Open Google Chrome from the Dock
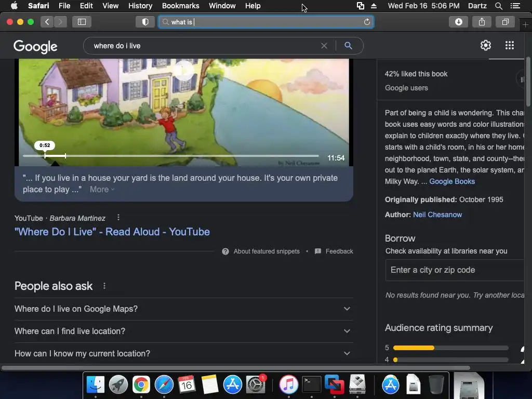Screen dimensions: 532x399 click(141, 384)
